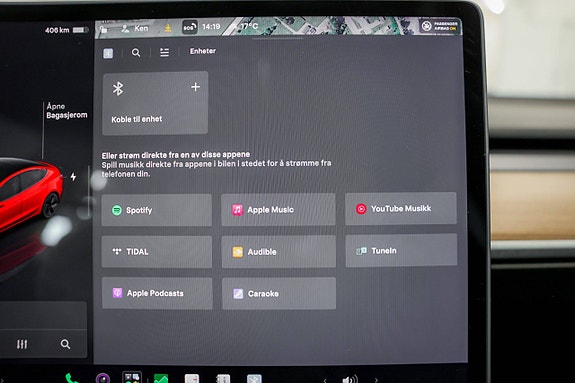Launch YouTube Musikk app

pyautogui.click(x=401, y=208)
